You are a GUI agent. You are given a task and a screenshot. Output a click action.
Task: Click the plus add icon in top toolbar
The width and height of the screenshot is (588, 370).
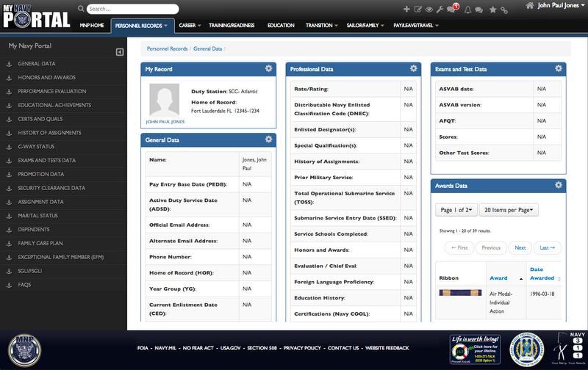(x=406, y=9)
